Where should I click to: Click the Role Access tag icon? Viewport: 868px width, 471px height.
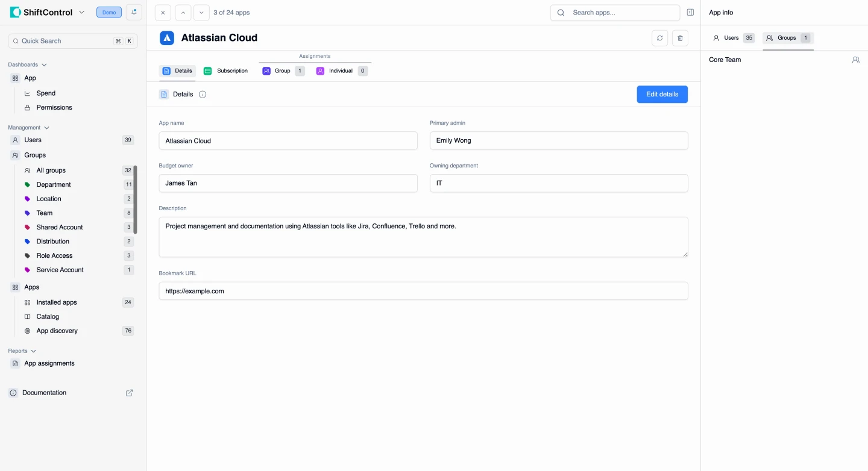[x=27, y=256]
